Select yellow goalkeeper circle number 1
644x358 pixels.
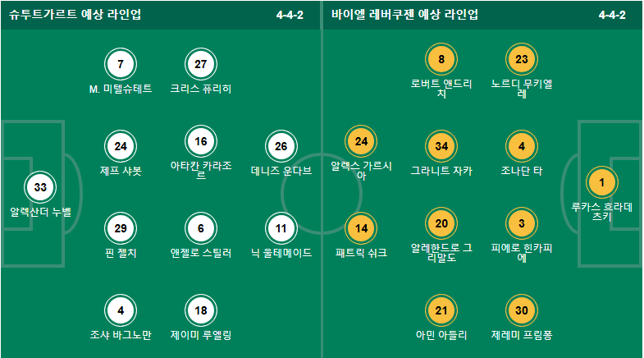(601, 182)
